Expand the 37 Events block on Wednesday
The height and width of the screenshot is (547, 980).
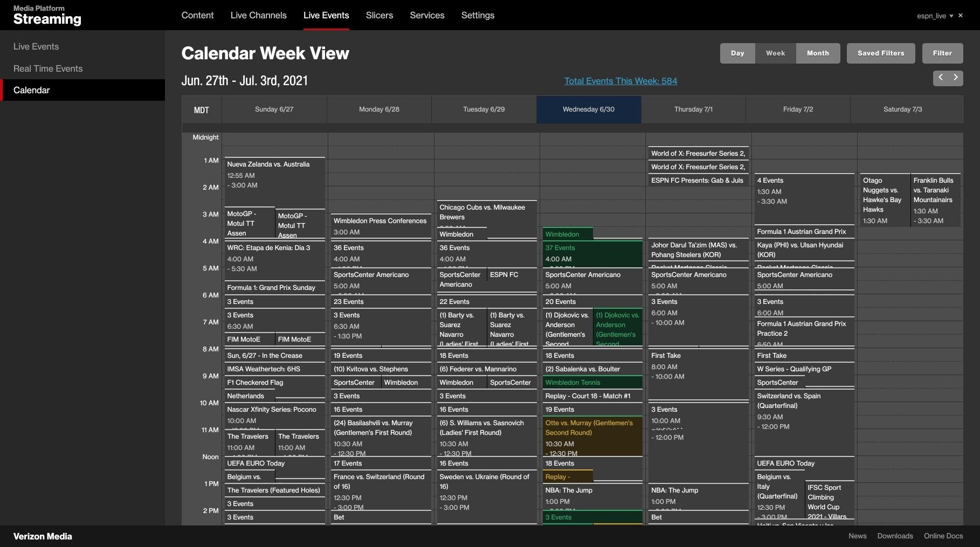(x=592, y=254)
